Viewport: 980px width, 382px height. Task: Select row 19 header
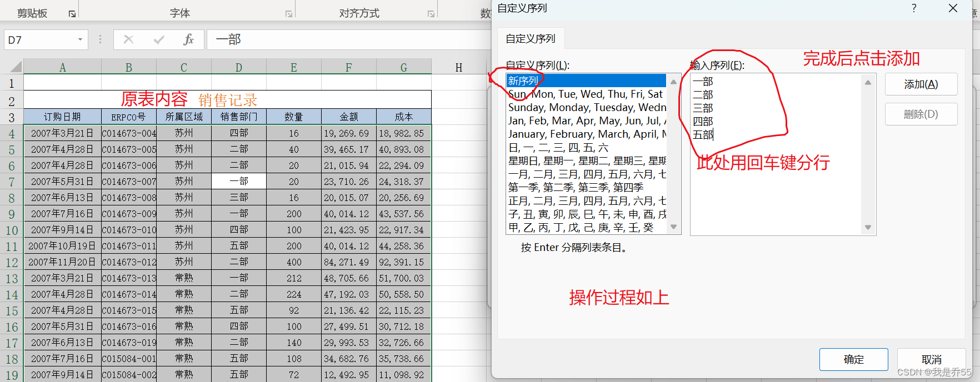pos(12,375)
